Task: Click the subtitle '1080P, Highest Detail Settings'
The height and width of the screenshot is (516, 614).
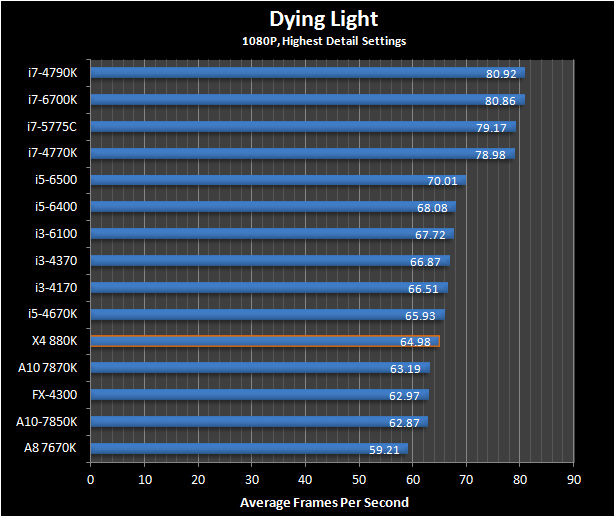Action: pos(324,41)
